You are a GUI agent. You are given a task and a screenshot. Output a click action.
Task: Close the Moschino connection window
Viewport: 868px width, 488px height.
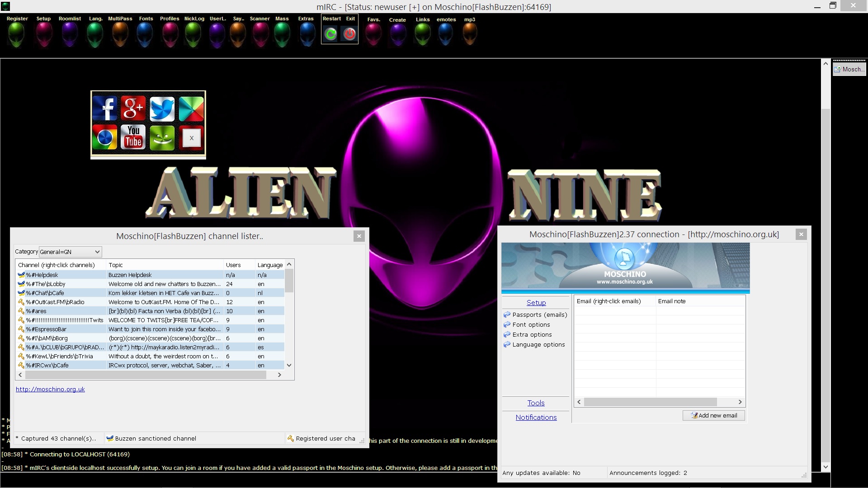(x=801, y=234)
